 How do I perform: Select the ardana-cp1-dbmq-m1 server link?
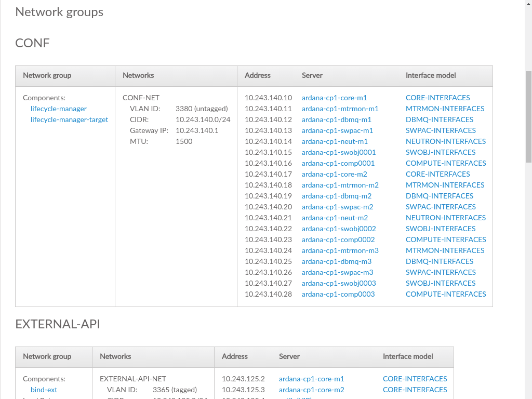tap(336, 119)
